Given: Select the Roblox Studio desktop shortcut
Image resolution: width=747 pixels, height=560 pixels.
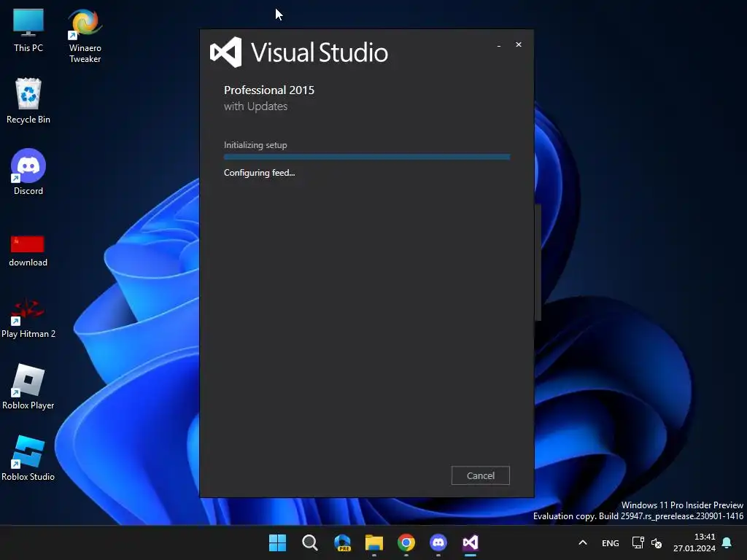Looking at the screenshot, I should [28, 458].
